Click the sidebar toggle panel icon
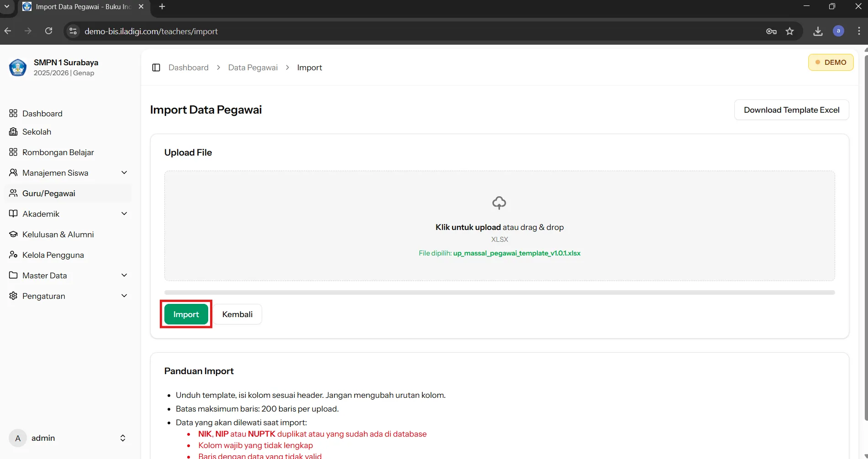 tap(156, 68)
